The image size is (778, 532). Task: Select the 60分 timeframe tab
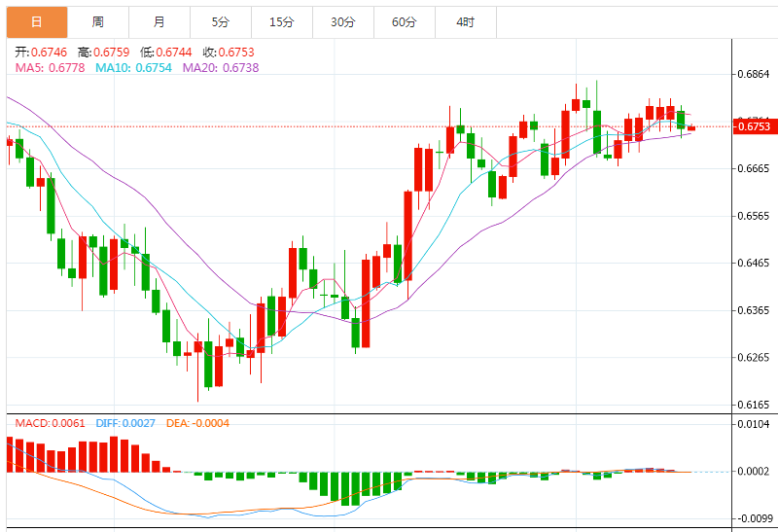[x=405, y=22]
